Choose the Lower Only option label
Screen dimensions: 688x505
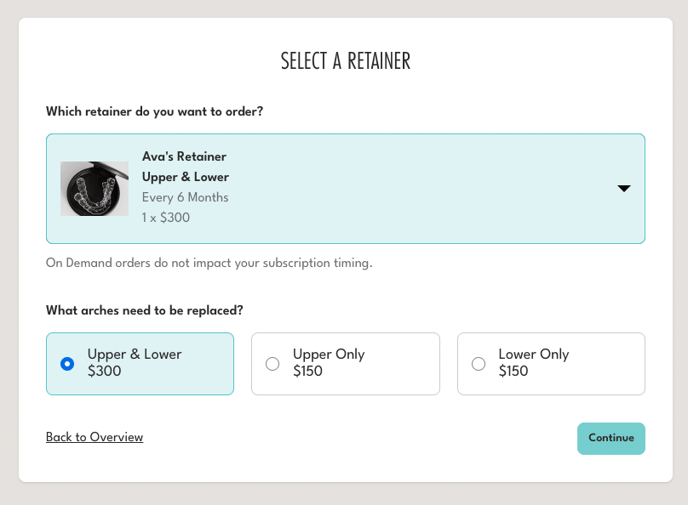pyautogui.click(x=534, y=354)
